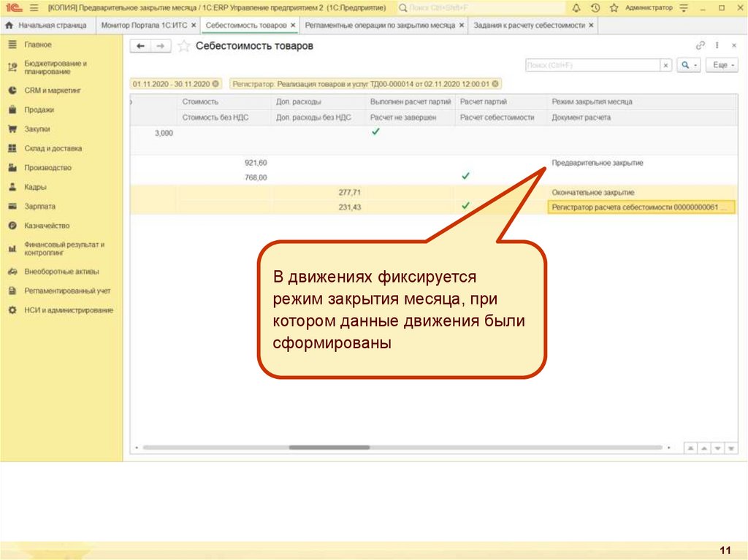748x560 pixels.
Task: Switch to Задания к расчету себестоимости tab
Action: [x=528, y=25]
